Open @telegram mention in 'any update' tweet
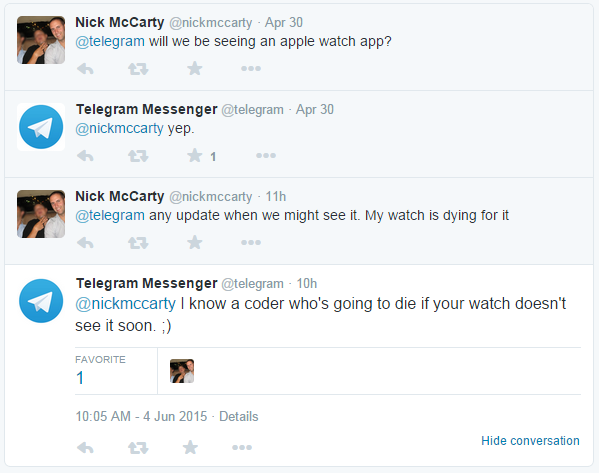Screen dimensions: 599x473 (x=110, y=215)
